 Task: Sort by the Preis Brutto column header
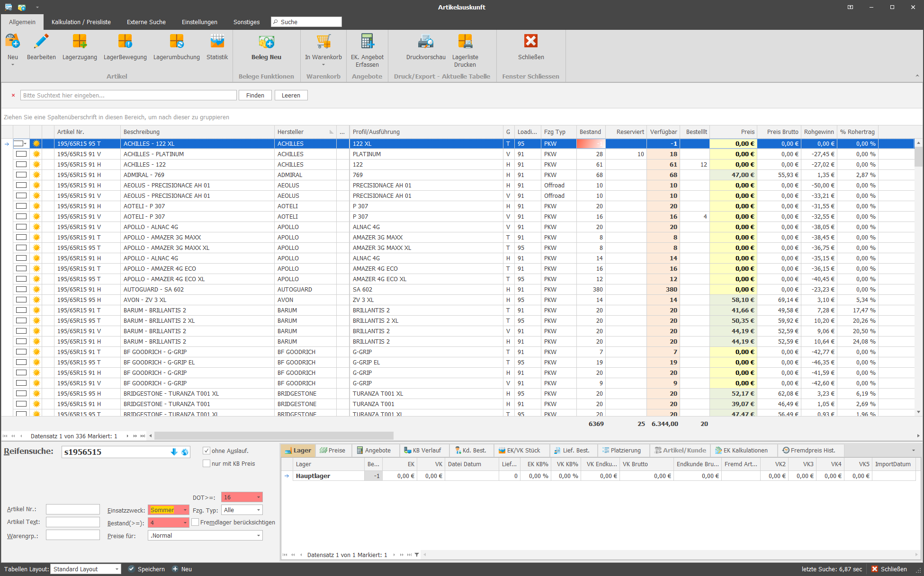780,132
